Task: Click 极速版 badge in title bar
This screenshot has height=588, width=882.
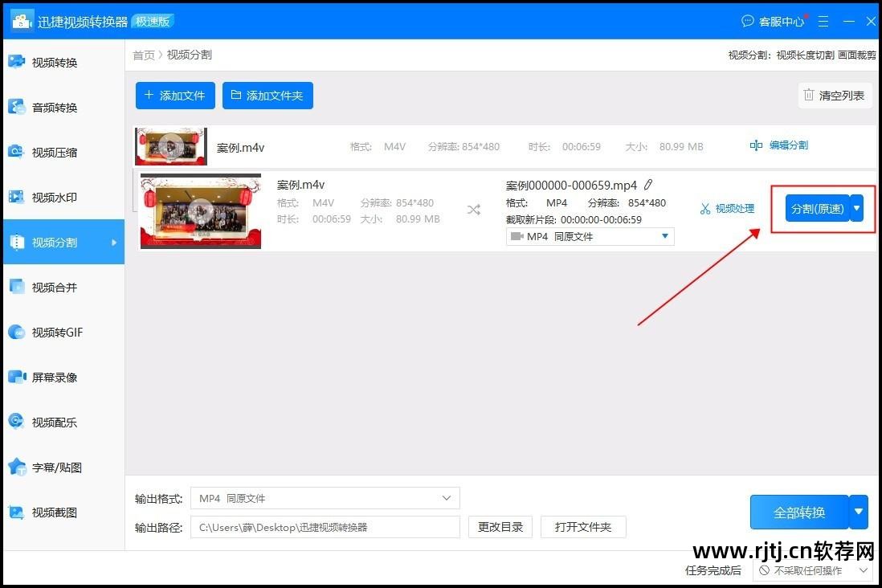Action: click(153, 22)
